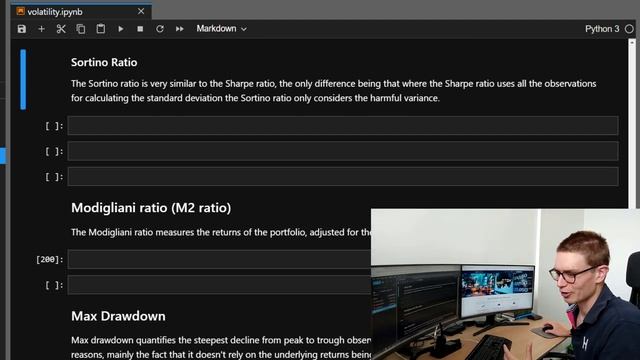Select the Max Drawdown heading

118,316
